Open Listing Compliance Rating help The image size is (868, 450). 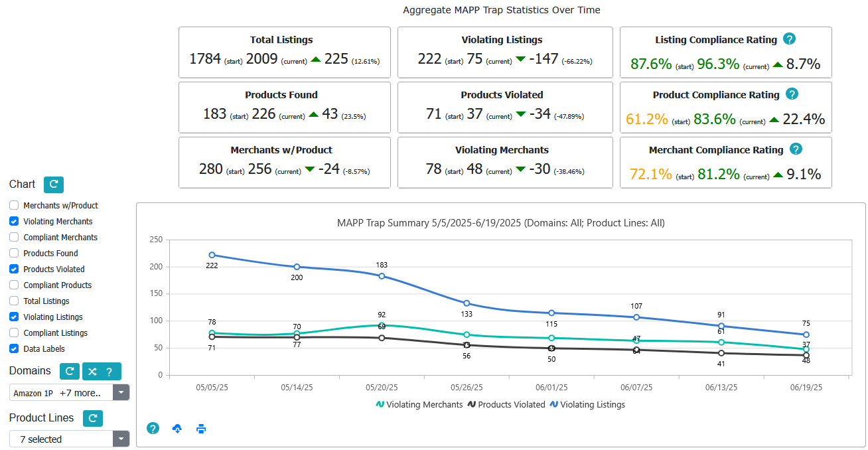point(789,39)
